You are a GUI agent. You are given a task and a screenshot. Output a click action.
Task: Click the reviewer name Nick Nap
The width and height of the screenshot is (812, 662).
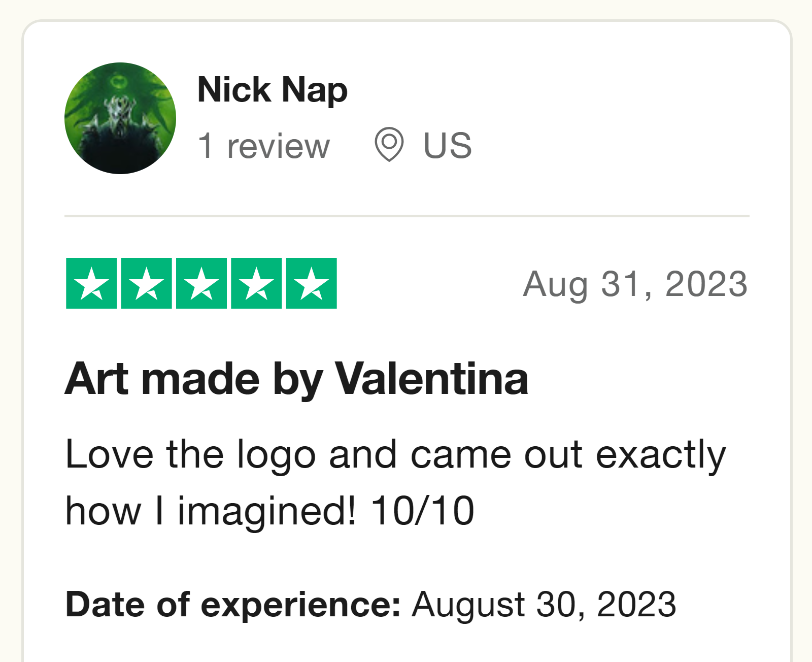click(272, 90)
